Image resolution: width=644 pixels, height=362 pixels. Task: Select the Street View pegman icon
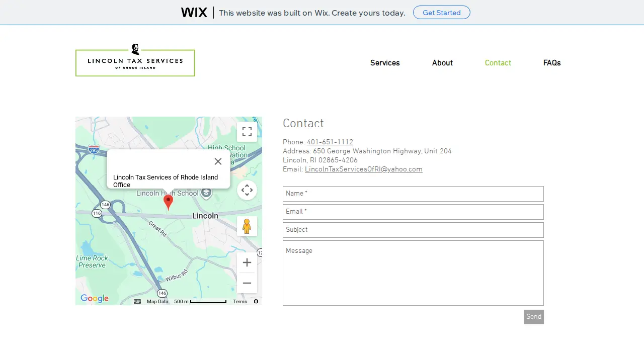click(x=247, y=226)
